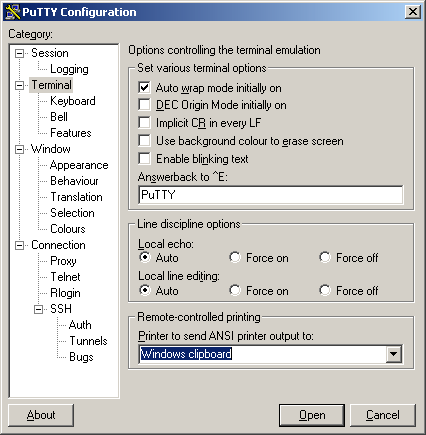This screenshot has width=426, height=435.
Task: Collapse the SSH tree node
Action: pyautogui.click(x=39, y=309)
